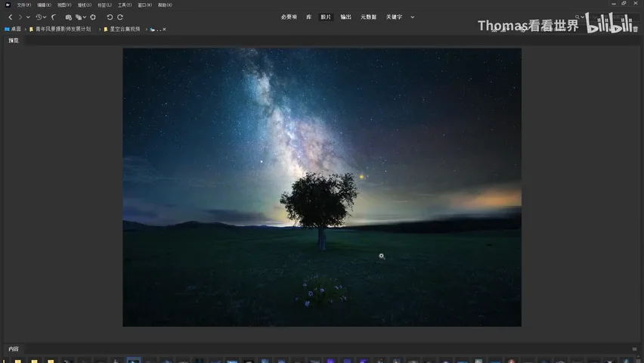Go back with the left arrow
The height and width of the screenshot is (363, 644).
(x=11, y=17)
